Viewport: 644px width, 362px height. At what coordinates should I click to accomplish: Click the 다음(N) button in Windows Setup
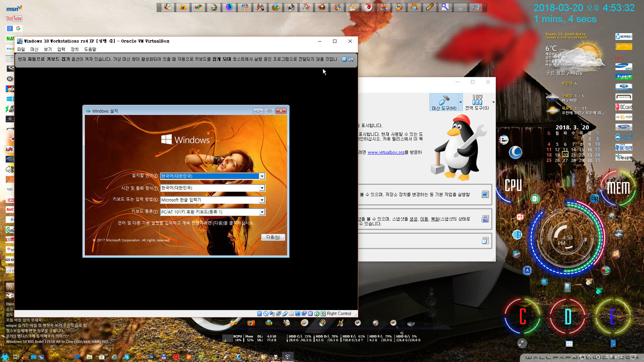click(x=273, y=237)
